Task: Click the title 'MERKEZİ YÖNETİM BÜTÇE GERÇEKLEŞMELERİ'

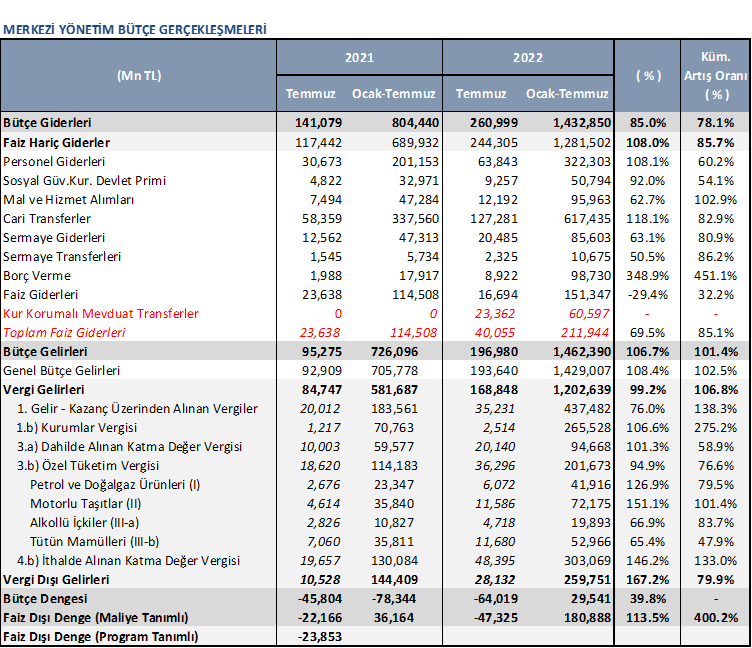Action: tap(134, 30)
